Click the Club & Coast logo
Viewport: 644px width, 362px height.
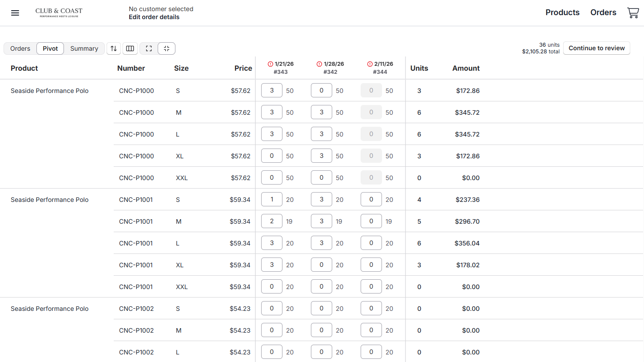(x=59, y=13)
